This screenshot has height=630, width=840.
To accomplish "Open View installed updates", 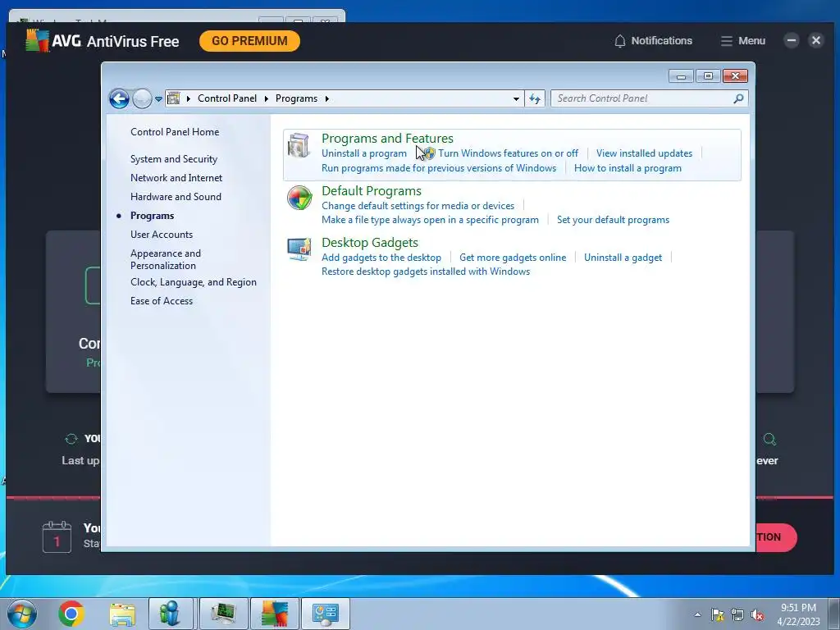I will pos(644,153).
